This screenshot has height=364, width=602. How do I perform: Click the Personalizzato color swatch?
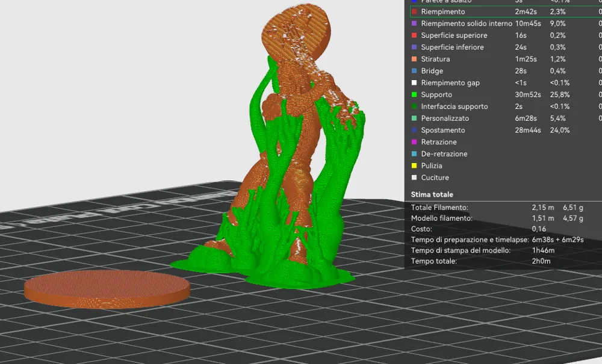(x=414, y=119)
